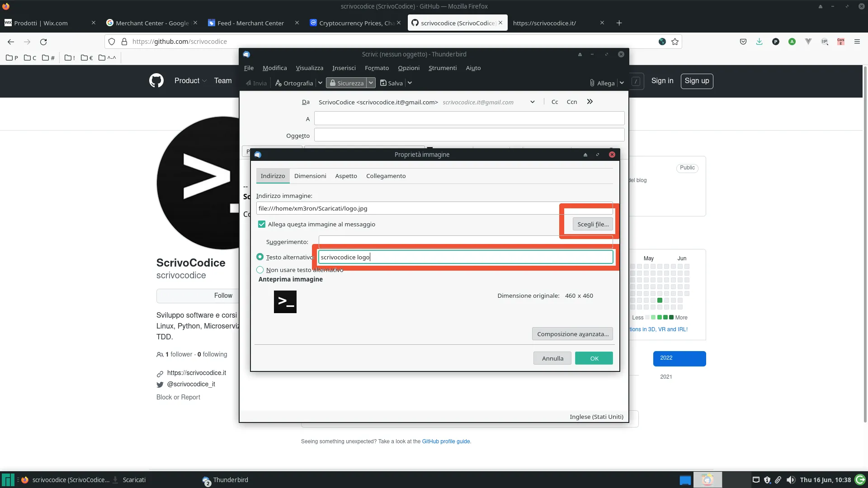
Task: Open the Formato menu
Action: point(377,68)
